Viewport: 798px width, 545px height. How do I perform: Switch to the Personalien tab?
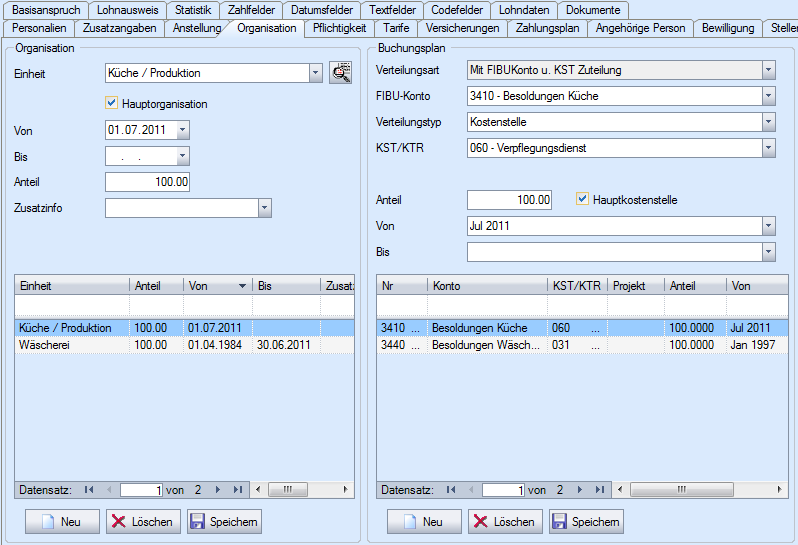pyautogui.click(x=39, y=28)
